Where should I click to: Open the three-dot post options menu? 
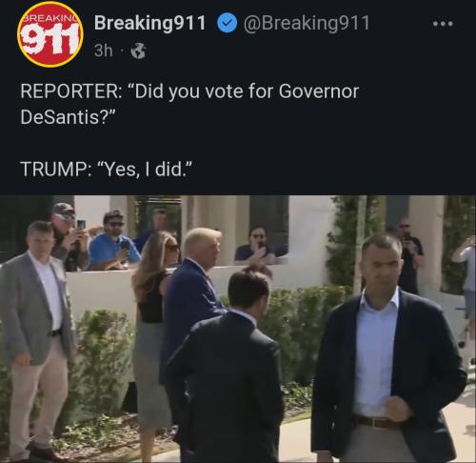[x=444, y=24]
